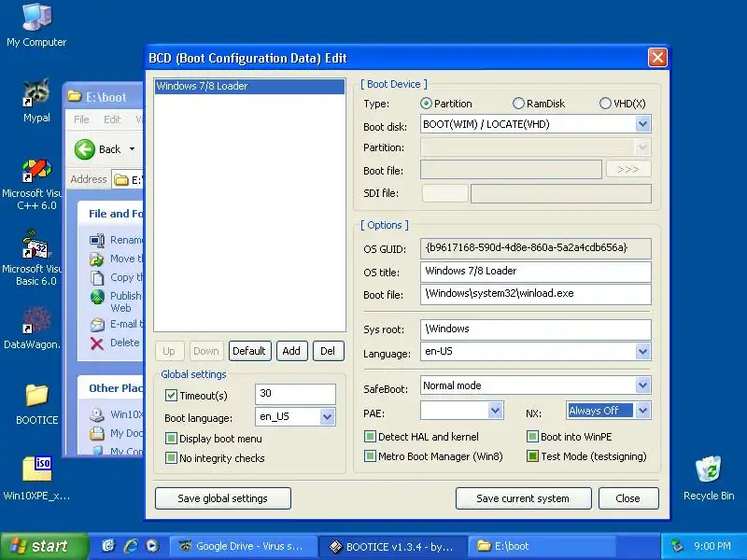Click the E-mail this file icon
747x560 pixels.
(x=97, y=324)
